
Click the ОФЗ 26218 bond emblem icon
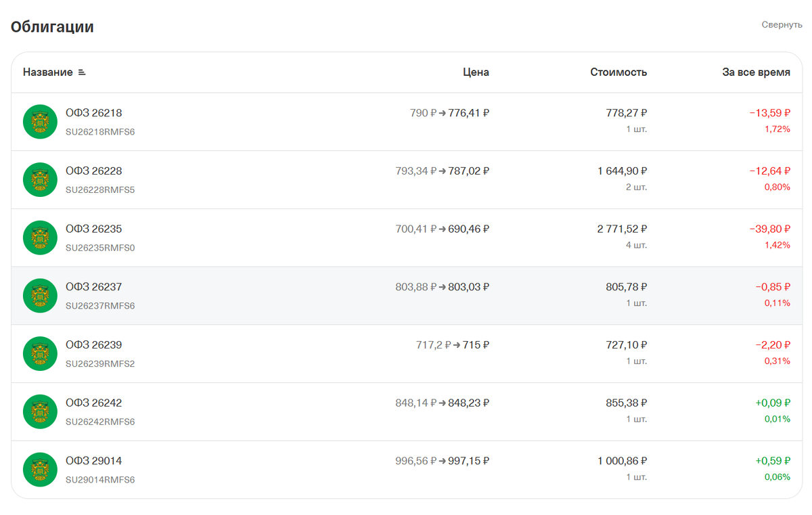tap(40, 122)
